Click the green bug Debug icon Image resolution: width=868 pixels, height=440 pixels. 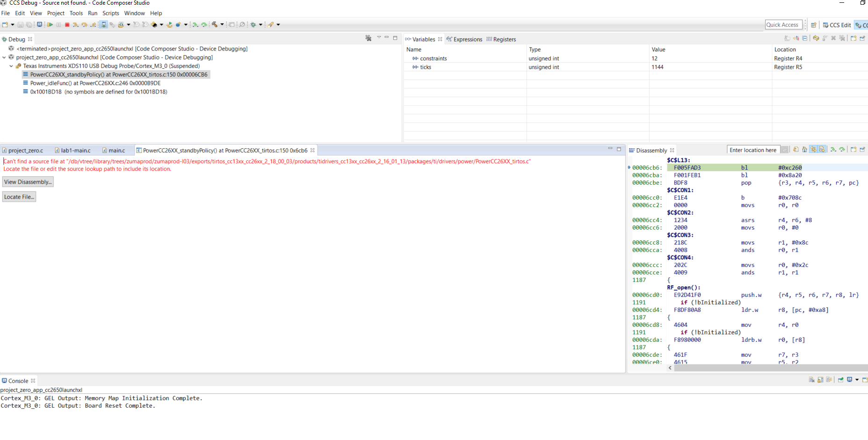253,25
